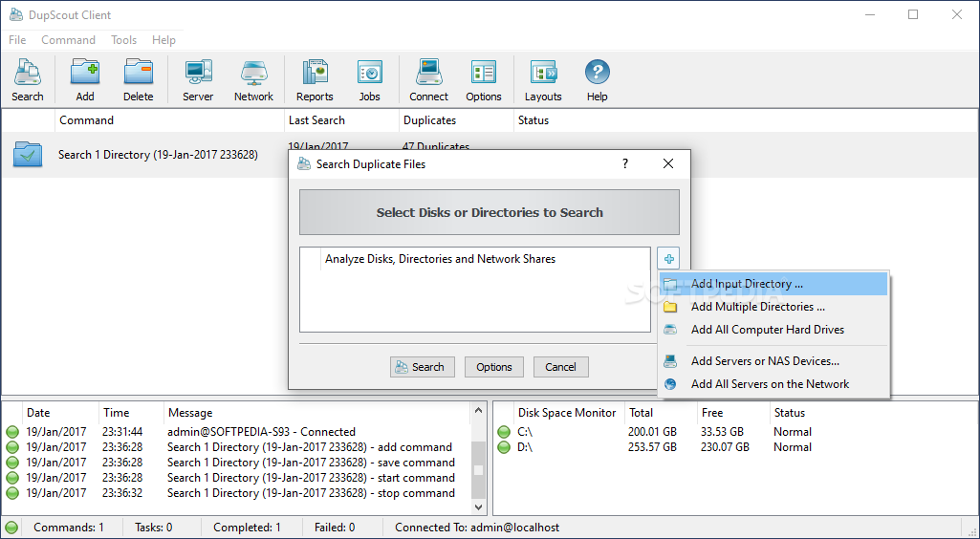This screenshot has height=539, width=980.
Task: Click the Disk Space Monitor column header
Action: coord(567,413)
